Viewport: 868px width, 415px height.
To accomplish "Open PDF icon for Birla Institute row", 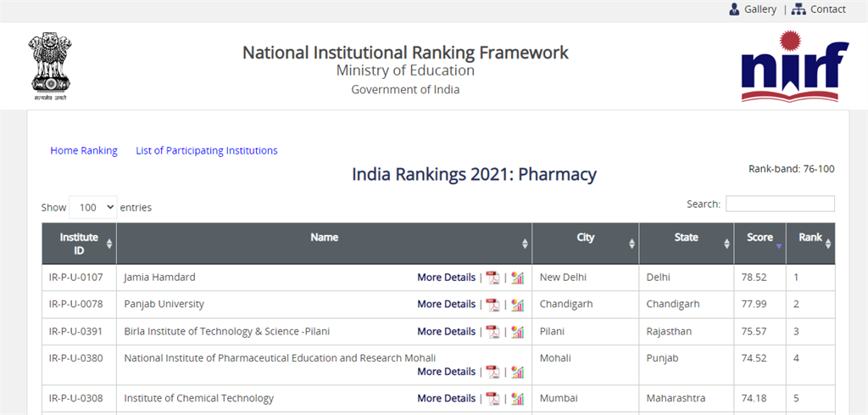I will pyautogui.click(x=492, y=332).
